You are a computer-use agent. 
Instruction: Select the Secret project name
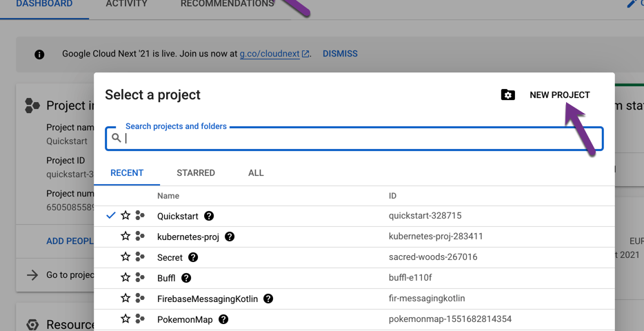170,257
